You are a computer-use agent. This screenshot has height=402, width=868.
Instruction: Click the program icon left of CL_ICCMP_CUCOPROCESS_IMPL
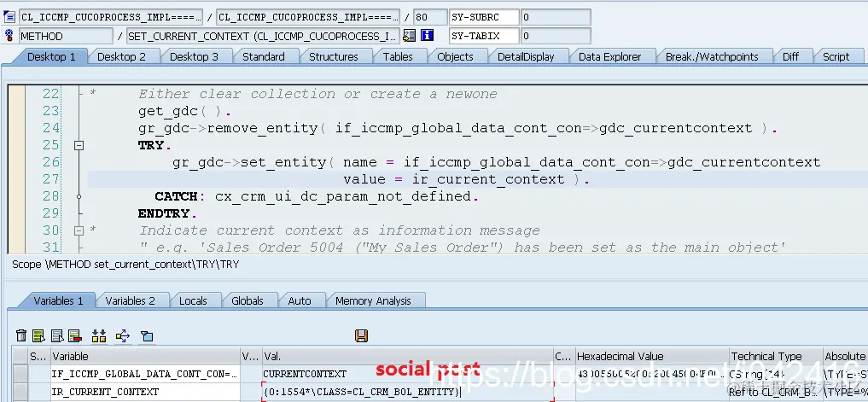[9, 17]
